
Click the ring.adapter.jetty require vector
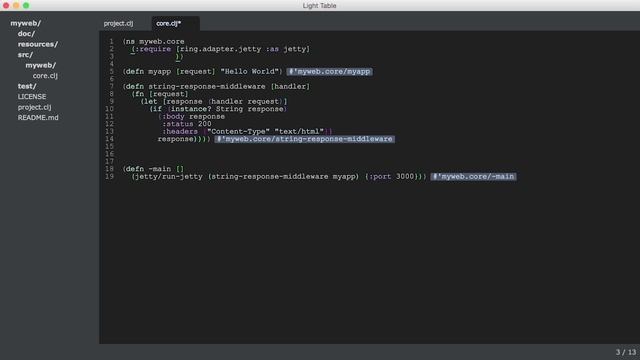pyautogui.click(x=243, y=49)
